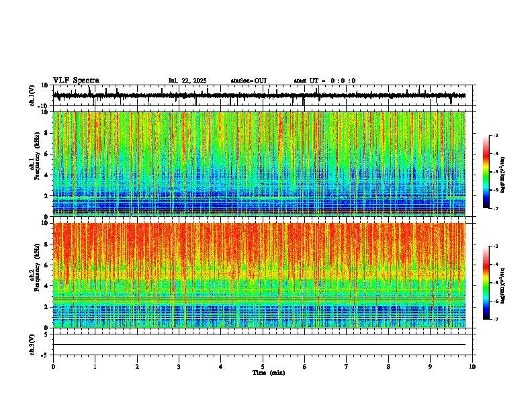
Task: Click '2' tick on ch.2 frequency axis
Action: [x=47, y=307]
